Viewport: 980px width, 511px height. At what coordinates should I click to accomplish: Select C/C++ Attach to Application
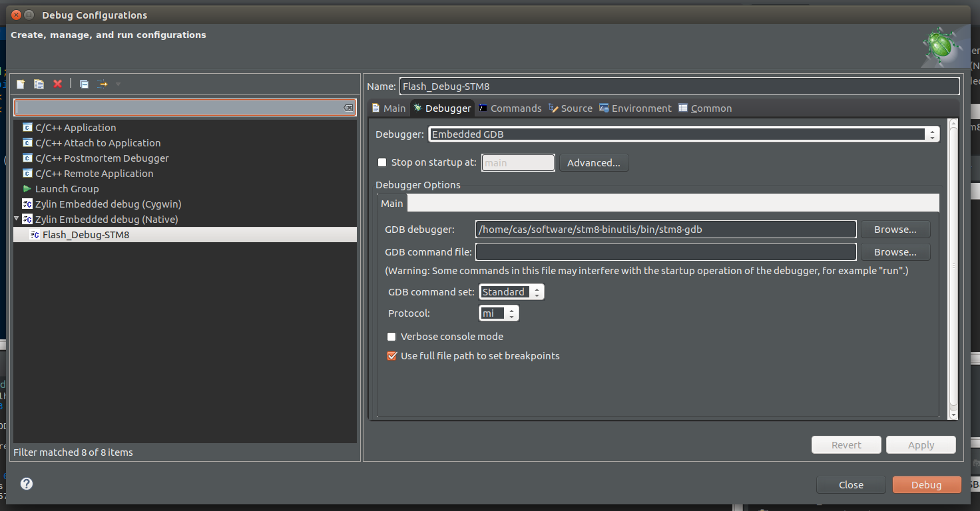click(98, 143)
